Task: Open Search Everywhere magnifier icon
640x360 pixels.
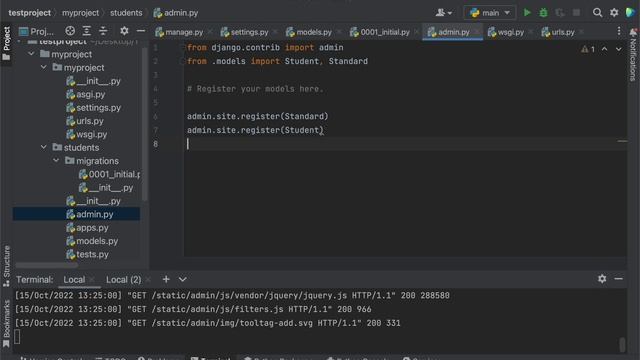Action: tap(597, 13)
